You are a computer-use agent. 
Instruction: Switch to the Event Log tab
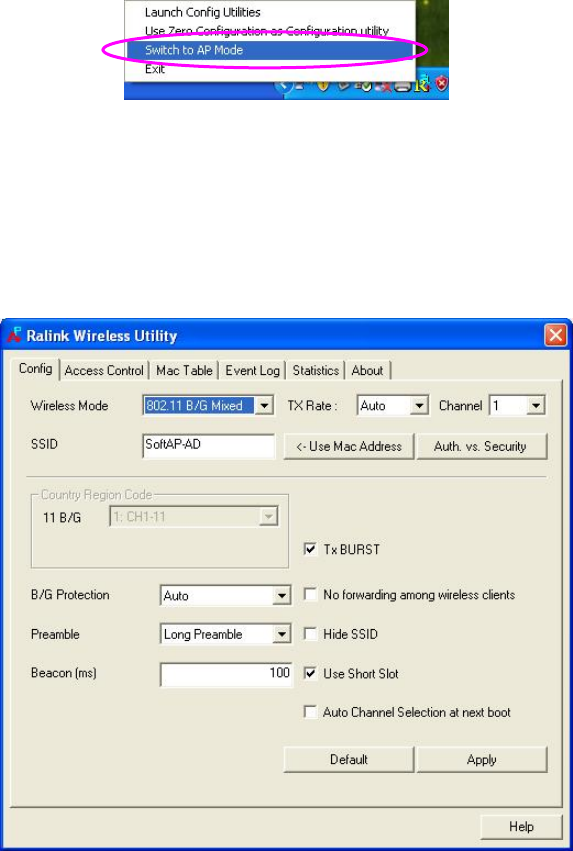coord(252,371)
